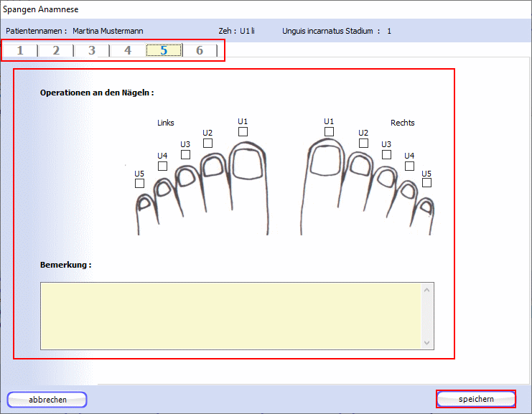
Task: Select left foot U5 checkbox
Action: click(x=140, y=184)
